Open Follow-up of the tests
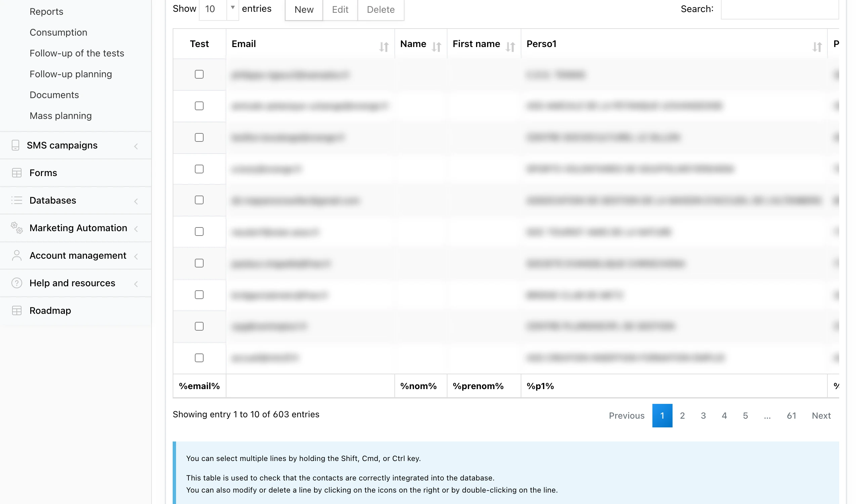The image size is (860, 504). pyautogui.click(x=77, y=53)
